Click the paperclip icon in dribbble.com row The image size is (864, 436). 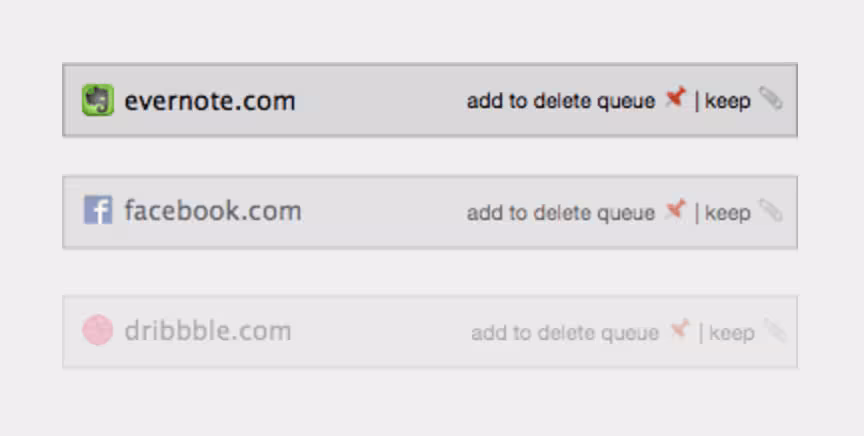(775, 330)
